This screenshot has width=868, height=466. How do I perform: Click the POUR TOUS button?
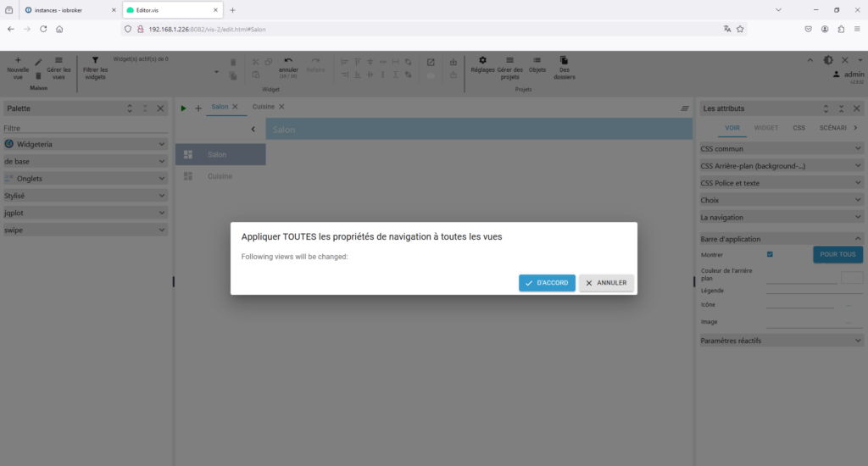pyautogui.click(x=837, y=254)
